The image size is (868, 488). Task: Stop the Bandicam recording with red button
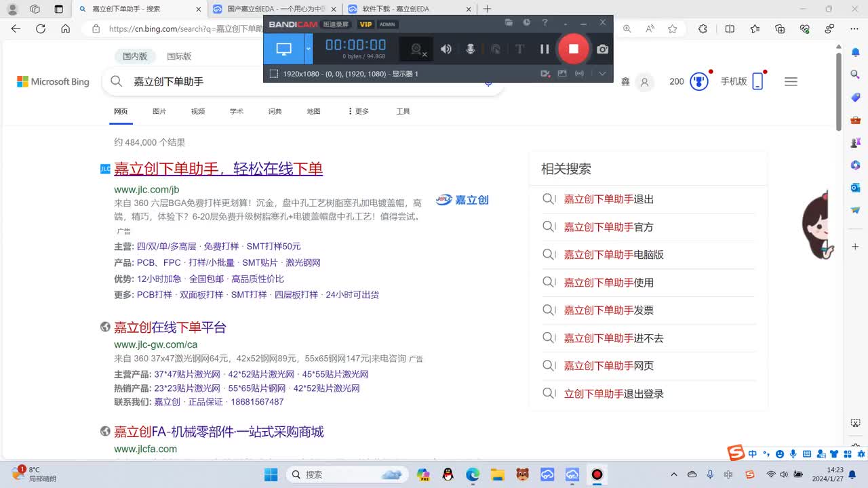pyautogui.click(x=573, y=49)
